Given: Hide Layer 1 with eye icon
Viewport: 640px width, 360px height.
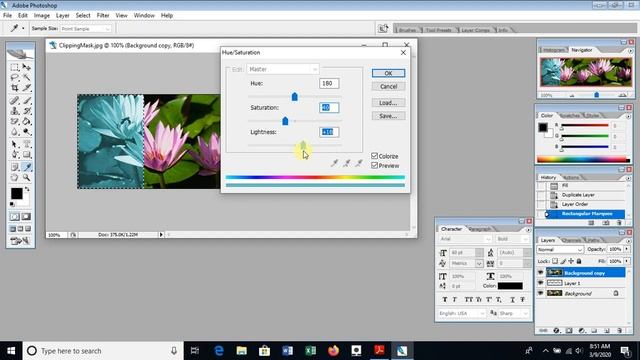Looking at the screenshot, I should coord(540,283).
